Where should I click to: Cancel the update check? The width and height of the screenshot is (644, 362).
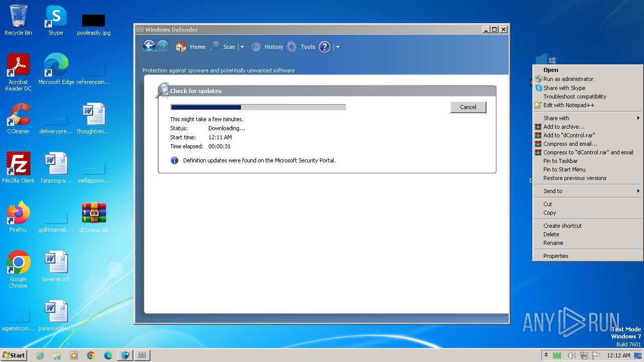[x=468, y=107]
